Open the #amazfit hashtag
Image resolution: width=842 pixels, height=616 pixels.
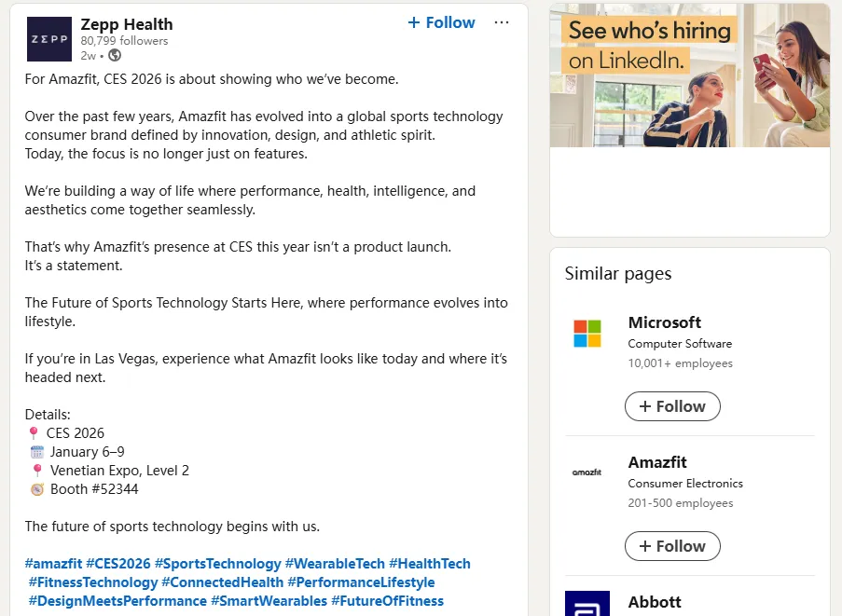point(53,564)
